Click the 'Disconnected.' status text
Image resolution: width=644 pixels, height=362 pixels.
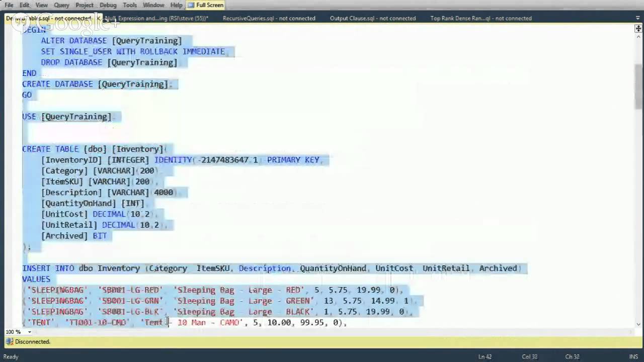(x=33, y=342)
